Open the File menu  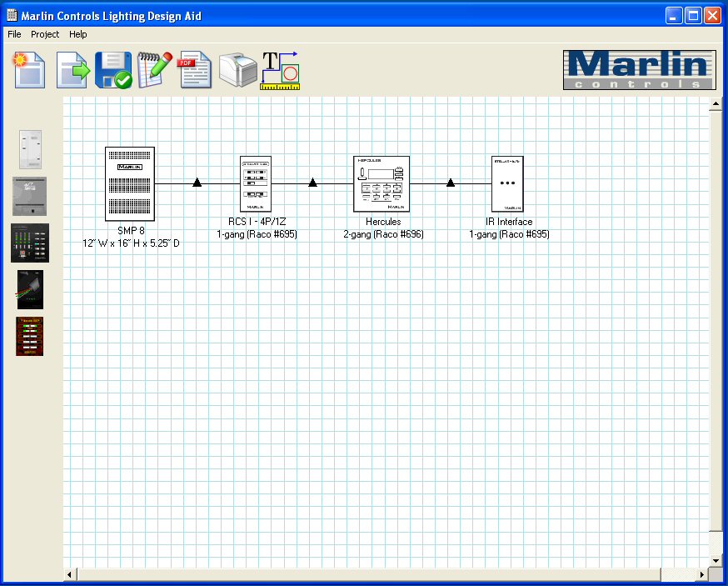[x=14, y=34]
